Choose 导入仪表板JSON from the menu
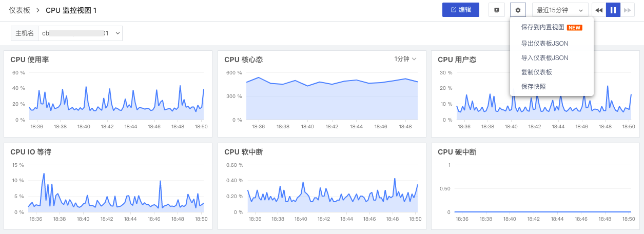 coord(544,58)
